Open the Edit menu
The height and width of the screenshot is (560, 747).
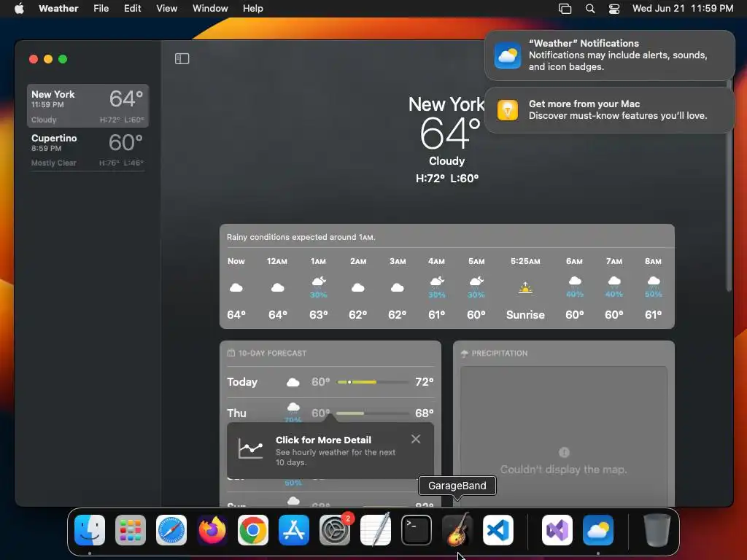point(133,8)
